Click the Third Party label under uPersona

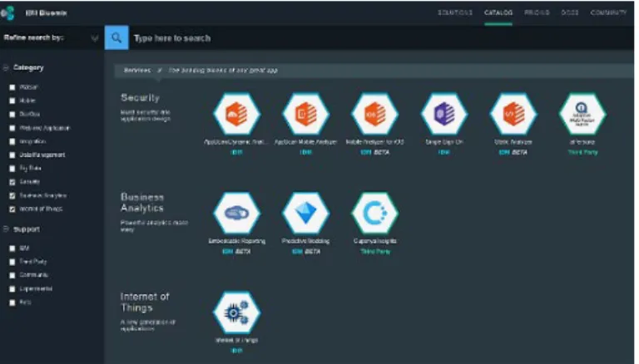(x=582, y=152)
